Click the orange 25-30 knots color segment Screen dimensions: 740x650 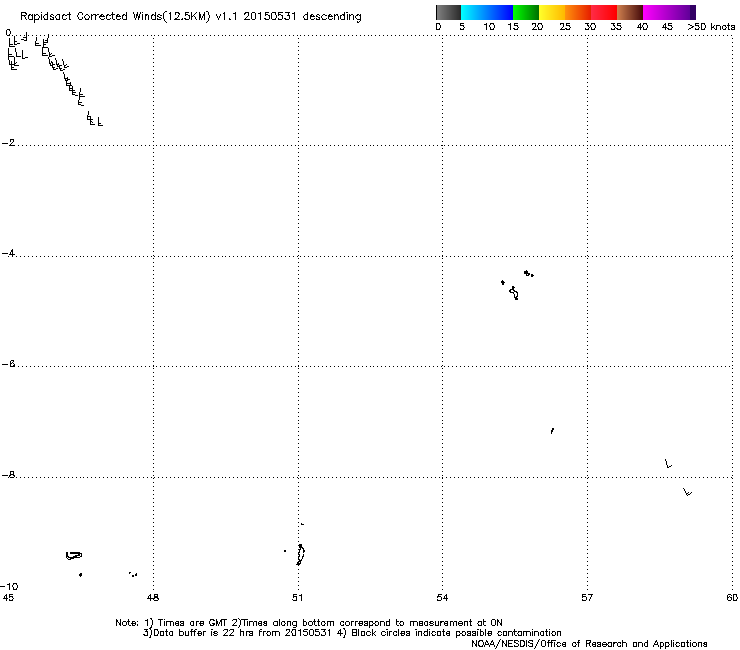(x=578, y=12)
